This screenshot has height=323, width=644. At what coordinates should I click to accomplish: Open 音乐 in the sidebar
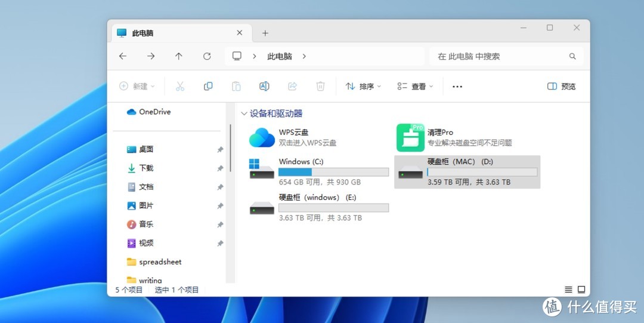pyautogui.click(x=140, y=224)
